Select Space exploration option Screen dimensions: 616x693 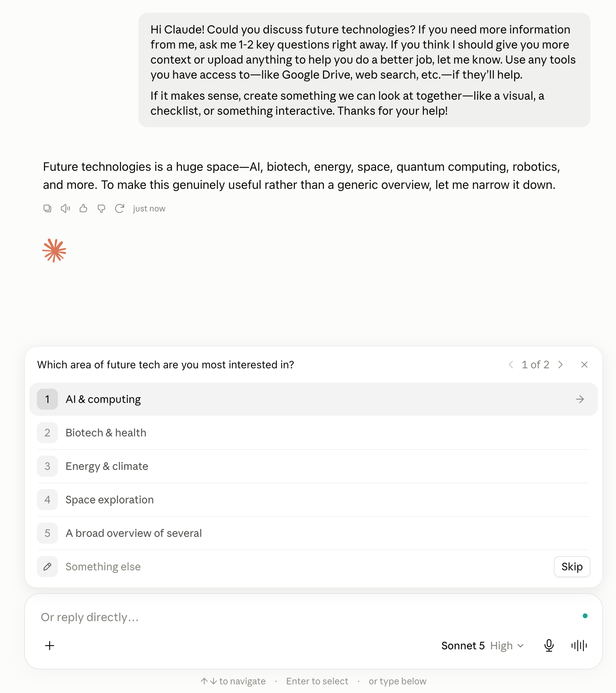pos(314,500)
